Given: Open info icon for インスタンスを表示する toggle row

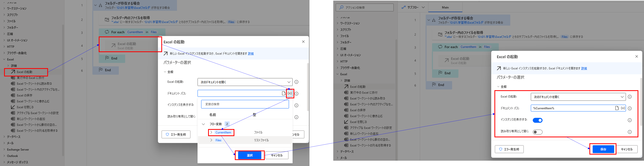Looking at the screenshot, I should [x=629, y=120].
